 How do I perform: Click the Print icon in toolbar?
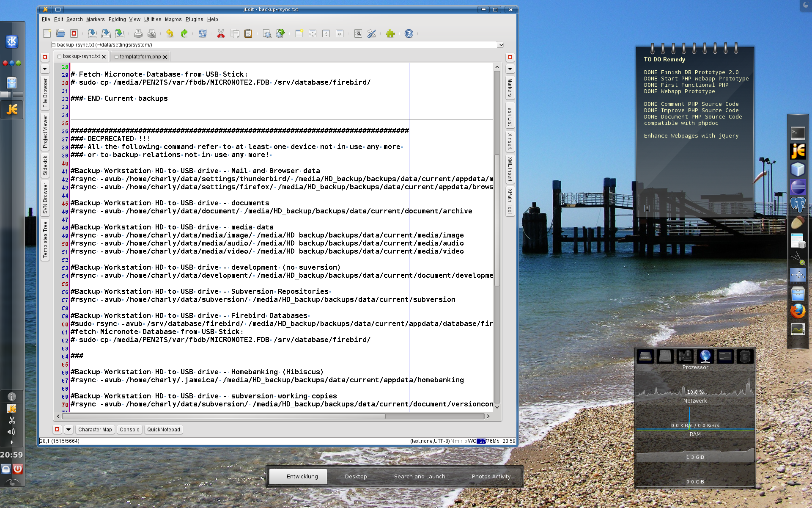tap(138, 33)
